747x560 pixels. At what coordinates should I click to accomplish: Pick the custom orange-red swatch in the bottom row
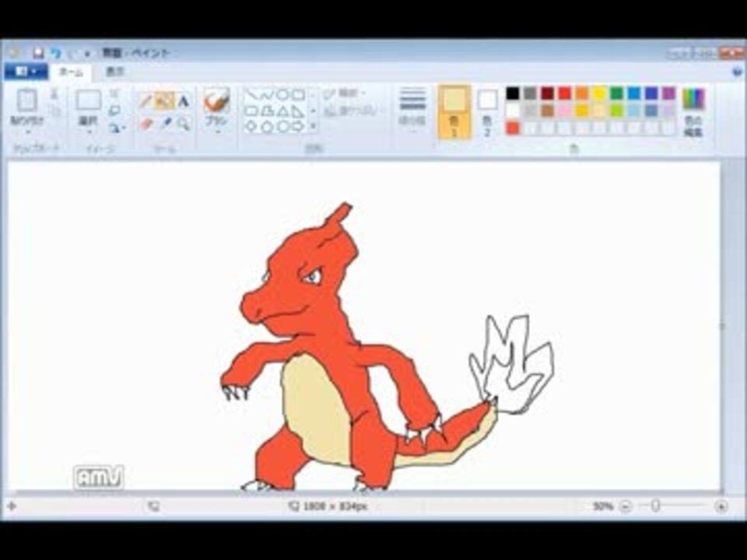pos(513,128)
